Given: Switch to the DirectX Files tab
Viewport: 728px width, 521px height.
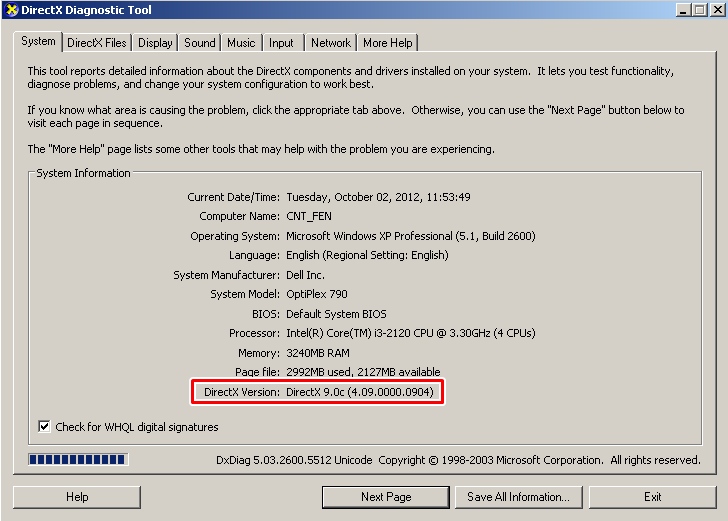Looking at the screenshot, I should tap(97, 43).
